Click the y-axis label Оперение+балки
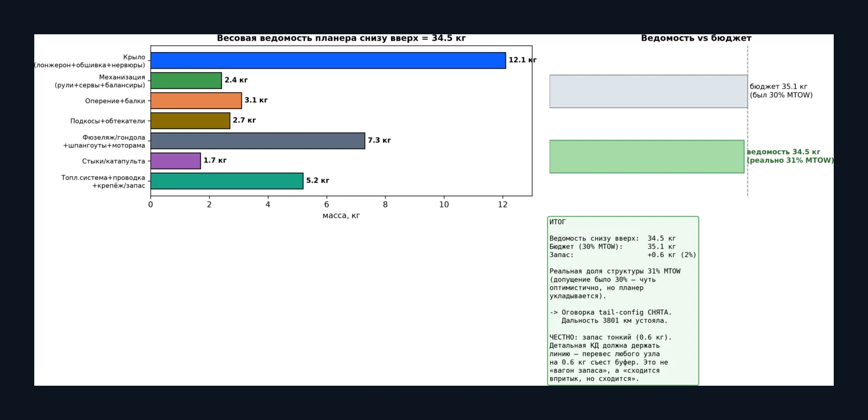Viewport: 868px width, 420px height. pos(115,101)
